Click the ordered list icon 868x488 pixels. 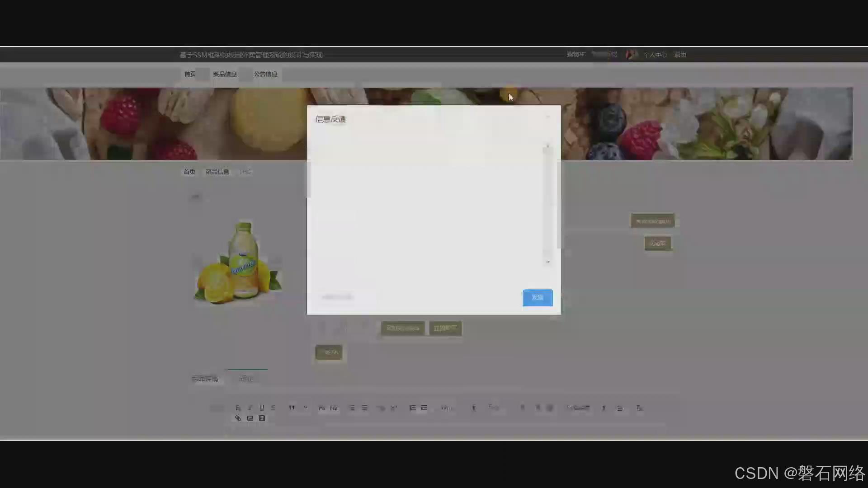click(352, 408)
